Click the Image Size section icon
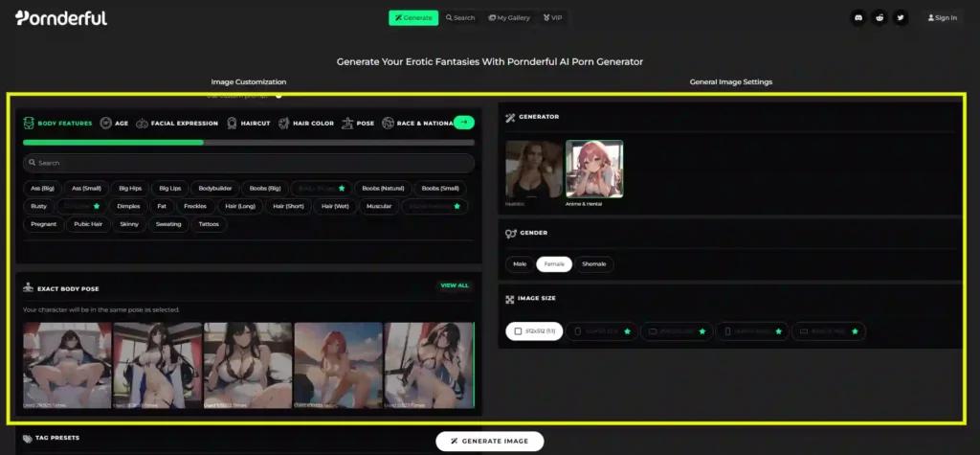Viewport: 980px width, 455px height. click(509, 299)
